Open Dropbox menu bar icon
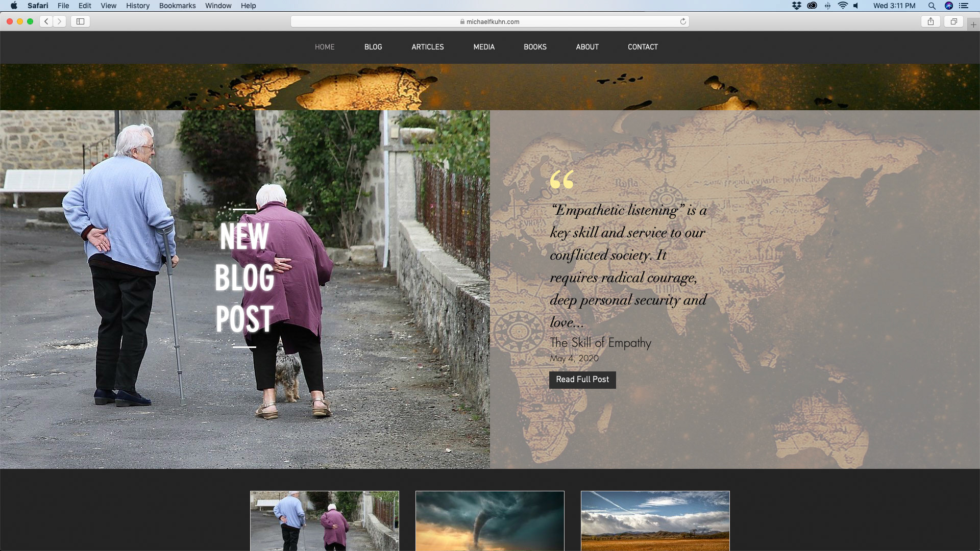The image size is (980, 551). coord(796,6)
